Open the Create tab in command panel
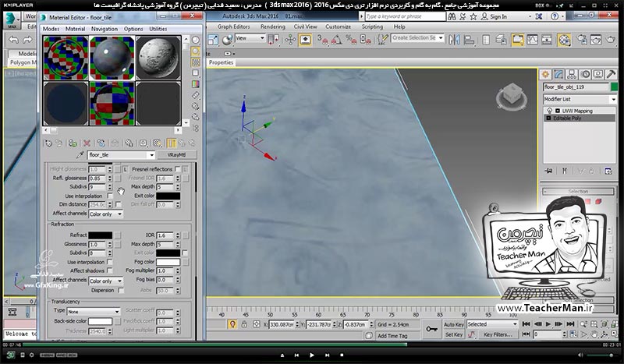624x364 pixels. pyautogui.click(x=545, y=74)
